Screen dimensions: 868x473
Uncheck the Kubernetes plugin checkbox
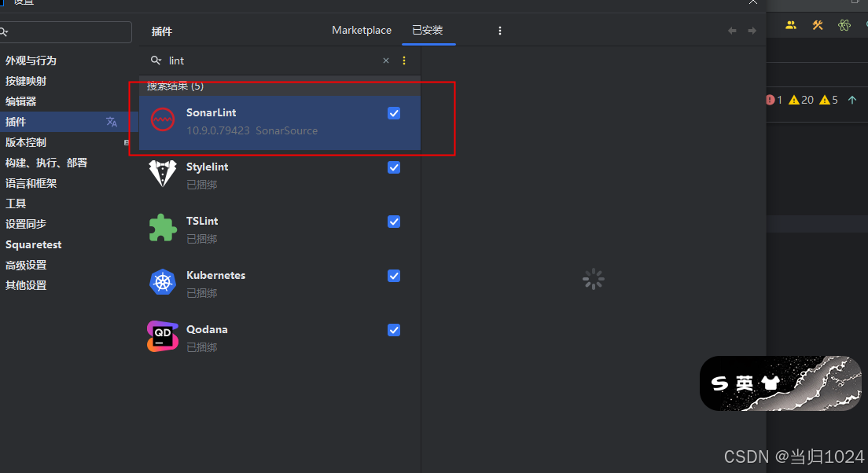(394, 276)
